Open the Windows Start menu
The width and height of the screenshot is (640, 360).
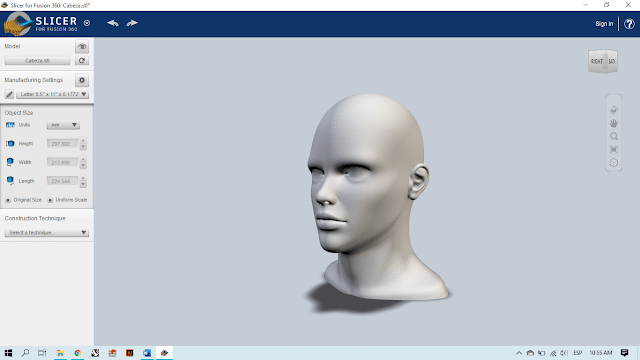coord(8,353)
